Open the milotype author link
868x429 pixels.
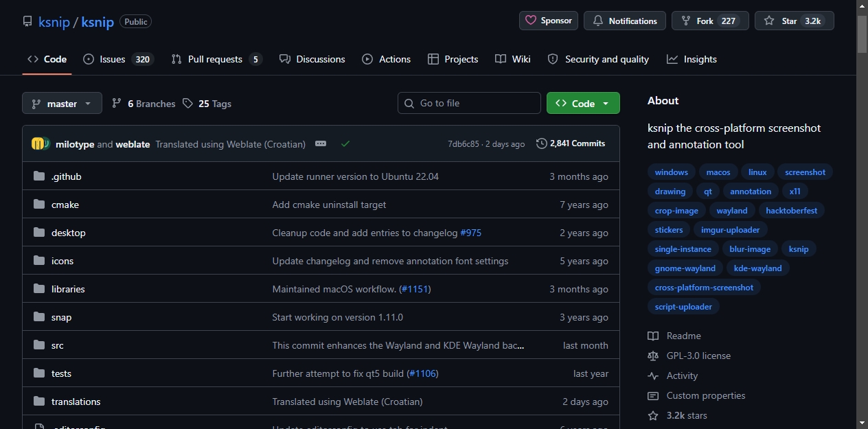tap(75, 144)
